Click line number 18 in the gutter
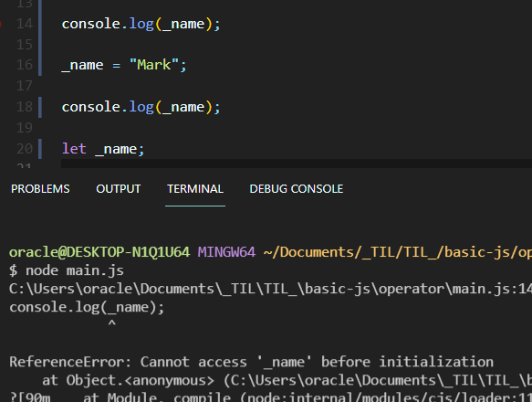Viewport: 532px width, 402px height. [x=25, y=107]
